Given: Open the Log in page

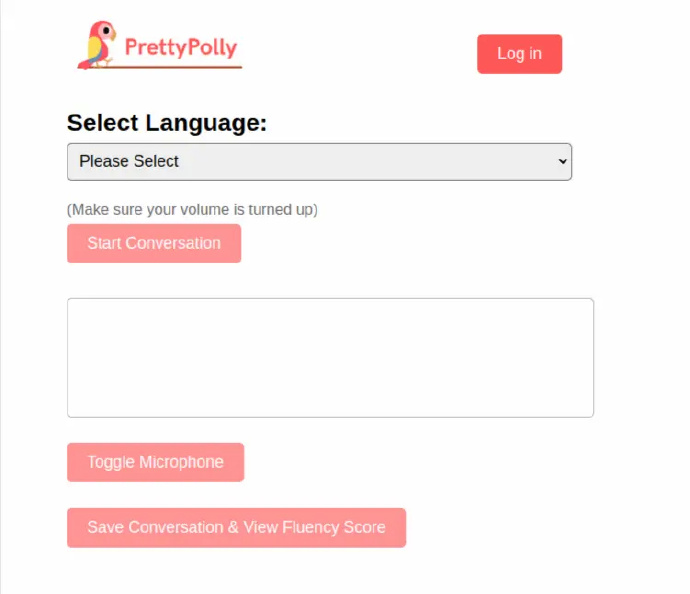Looking at the screenshot, I should [519, 54].
